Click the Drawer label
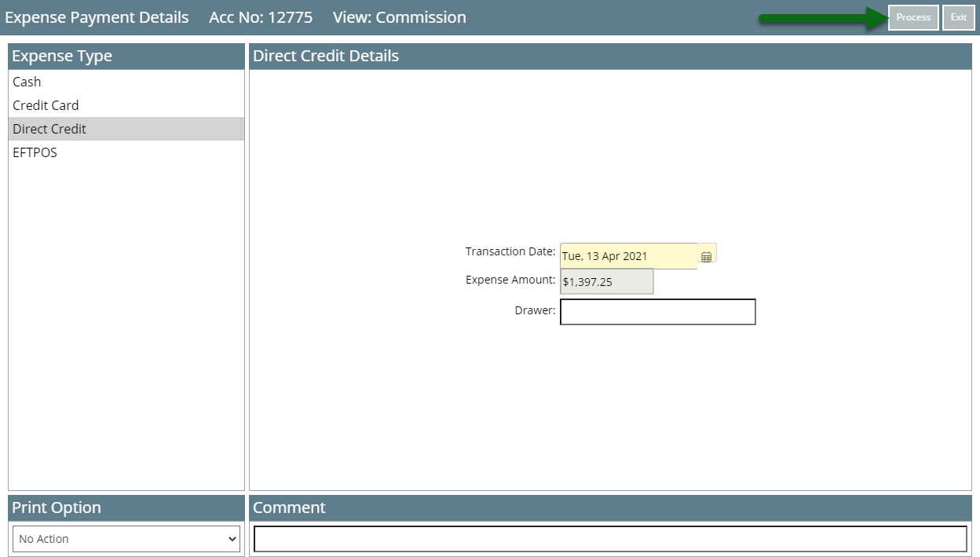The height and width of the screenshot is (557, 980). pos(535,310)
